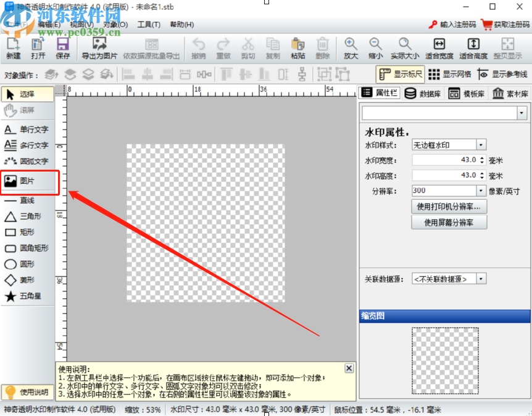Open the 工具(T) menu
This screenshot has height=416, width=532.
coord(149,25)
